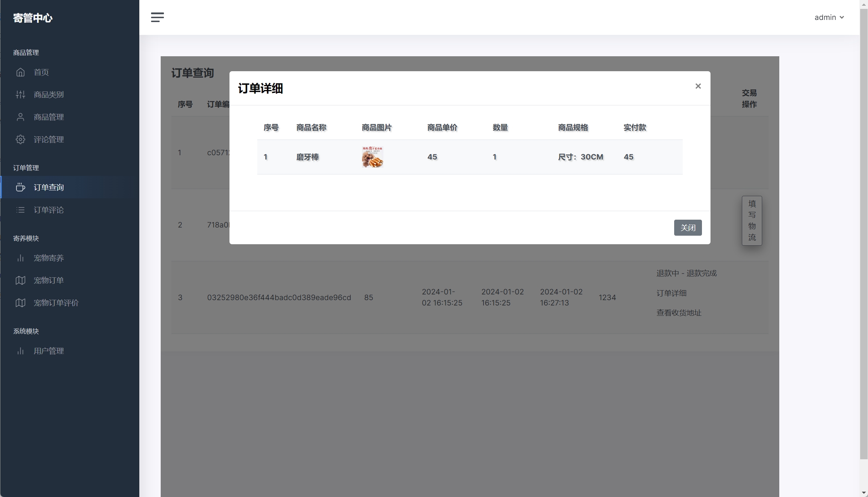Click the page vertical scrollbar

[x=863, y=231]
